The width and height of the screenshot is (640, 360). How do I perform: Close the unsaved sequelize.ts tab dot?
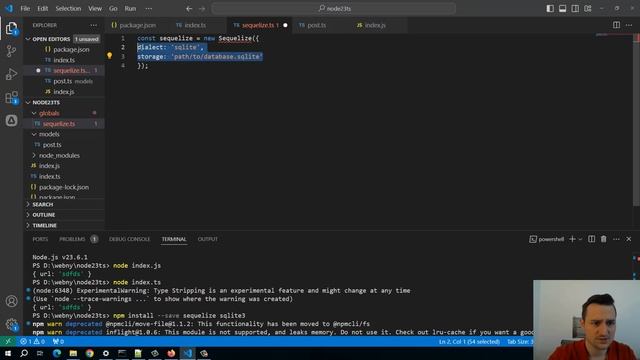[x=285, y=25]
